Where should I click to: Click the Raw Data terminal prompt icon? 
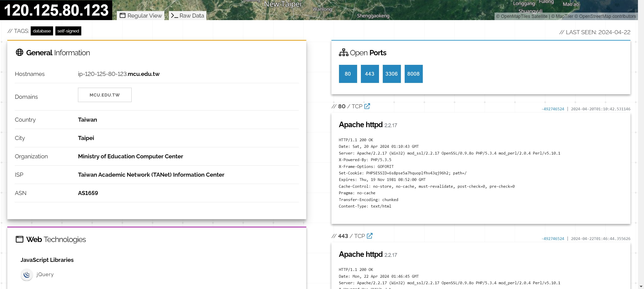pyautogui.click(x=174, y=16)
